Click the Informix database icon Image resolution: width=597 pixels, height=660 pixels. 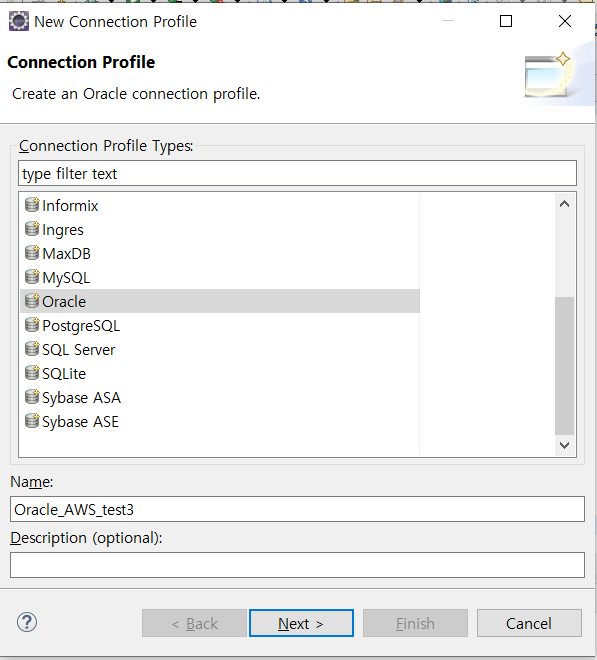click(x=32, y=205)
